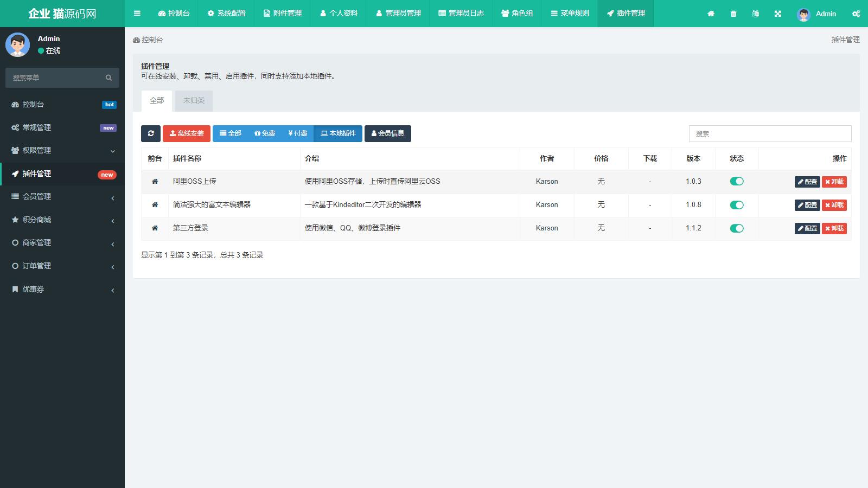The height and width of the screenshot is (488, 868).
Task: Click the language switch icon in top bar
Action: click(756, 14)
